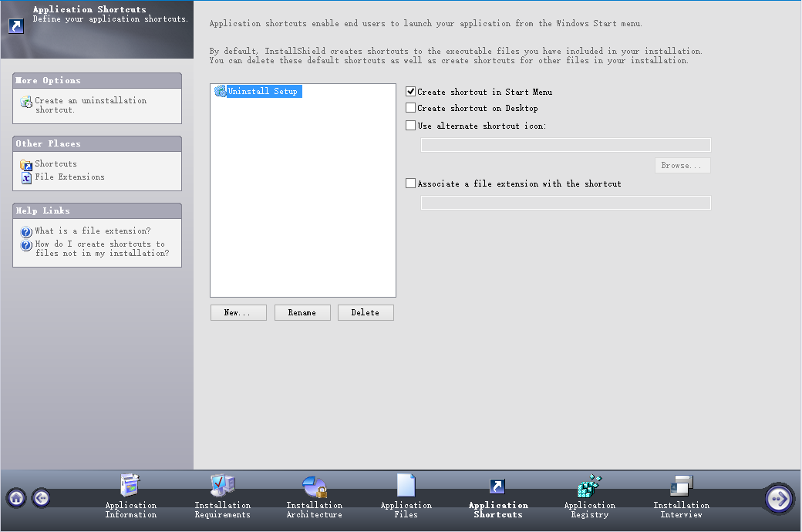This screenshot has height=532, width=802.
Task: Click the Home icon in the bottom toolbar
Action: coord(15,498)
